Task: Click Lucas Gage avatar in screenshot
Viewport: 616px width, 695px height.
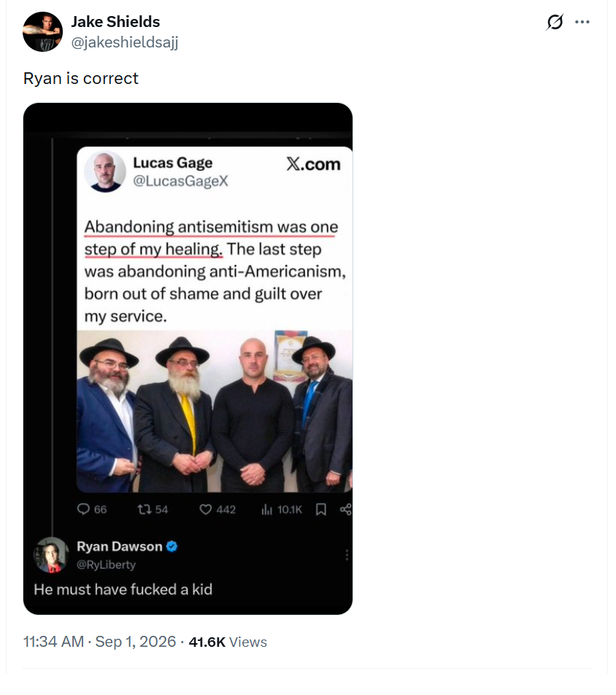Action: [x=105, y=172]
